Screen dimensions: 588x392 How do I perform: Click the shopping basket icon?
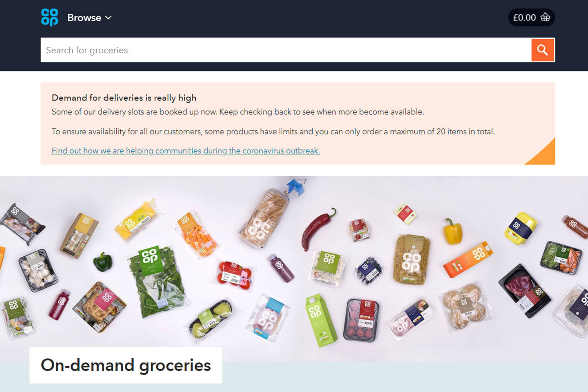click(545, 17)
